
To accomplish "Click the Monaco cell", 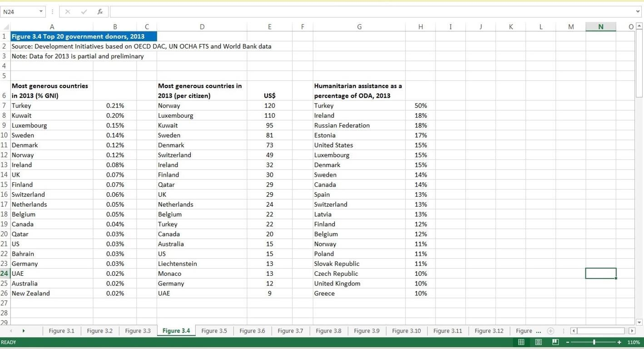I will point(202,274).
